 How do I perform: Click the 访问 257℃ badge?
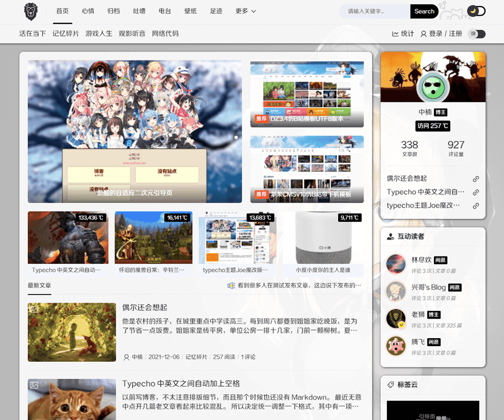pos(433,125)
